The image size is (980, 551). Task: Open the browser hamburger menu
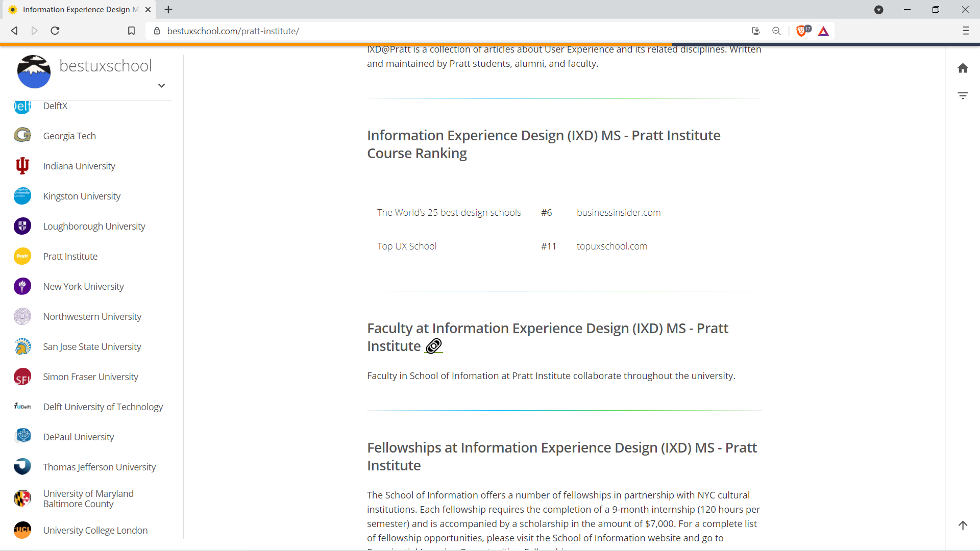pos(966,31)
